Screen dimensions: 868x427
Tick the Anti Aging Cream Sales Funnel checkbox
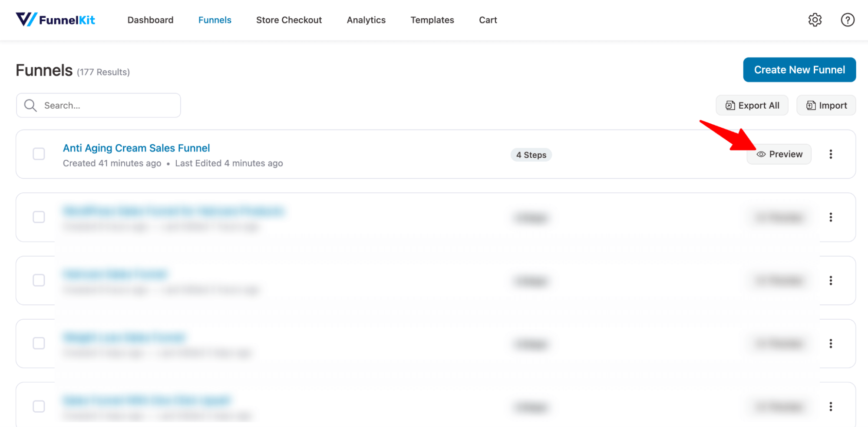(39, 154)
